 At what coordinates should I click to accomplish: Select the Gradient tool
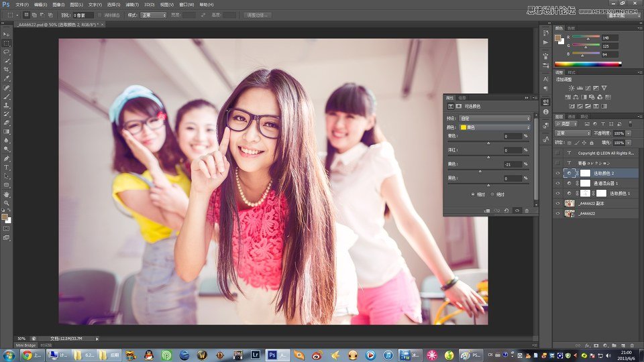click(x=7, y=132)
